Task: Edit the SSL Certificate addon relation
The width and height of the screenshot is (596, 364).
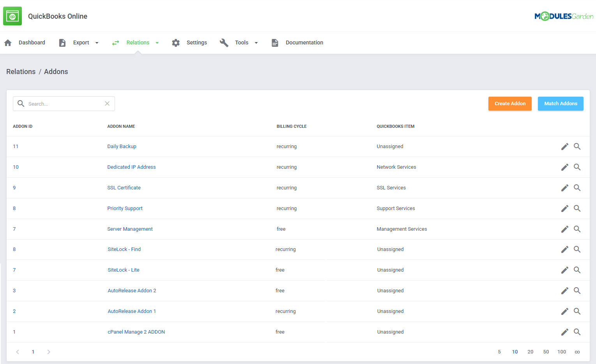Action: [x=564, y=188]
